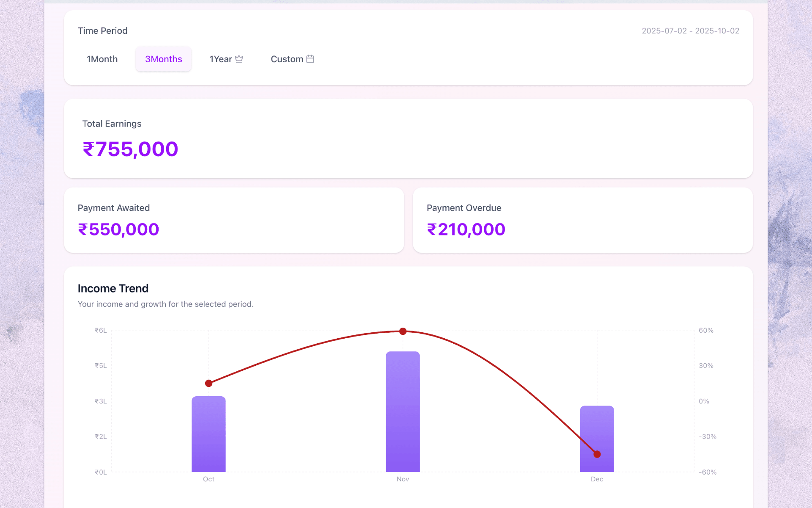
Task: Select the 1Month time period tab
Action: (x=102, y=59)
